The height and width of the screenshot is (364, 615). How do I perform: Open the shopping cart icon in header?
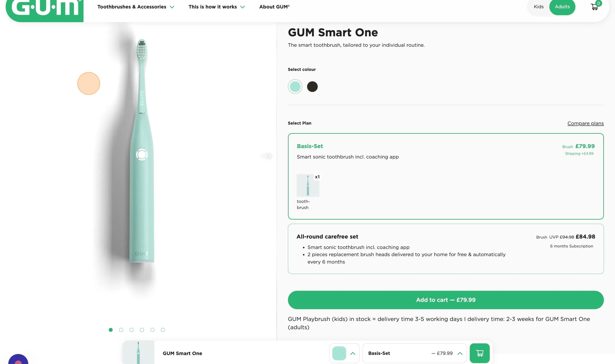(x=595, y=7)
